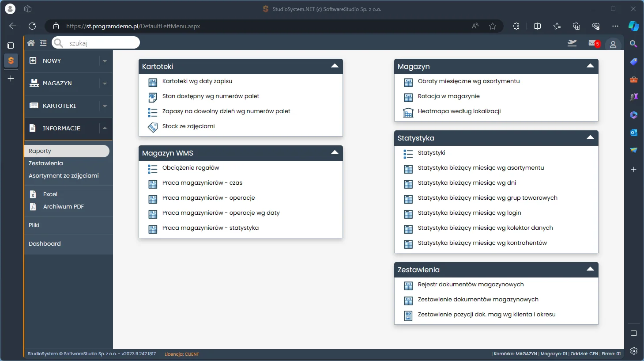Open browser Settings gear at bottom right

tap(634, 351)
